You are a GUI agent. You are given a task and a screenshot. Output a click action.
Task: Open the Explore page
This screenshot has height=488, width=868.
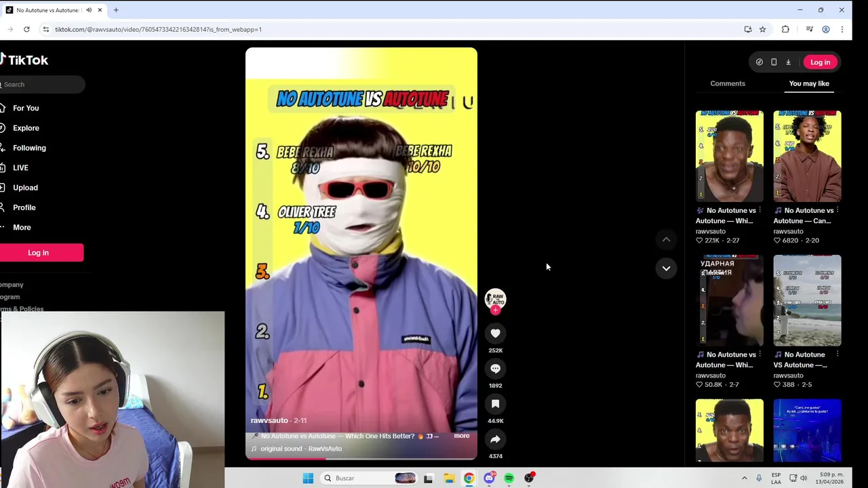(24, 128)
